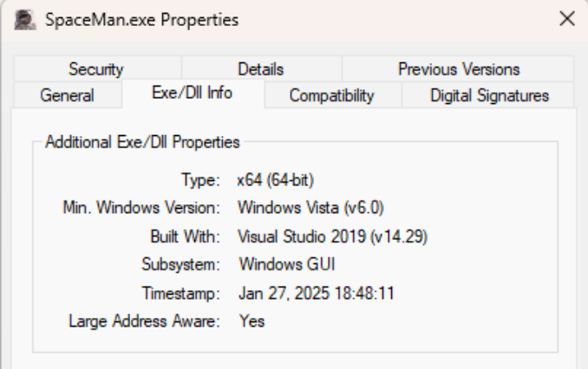588x369 pixels.
Task: Select the General tab
Action: coord(67,95)
